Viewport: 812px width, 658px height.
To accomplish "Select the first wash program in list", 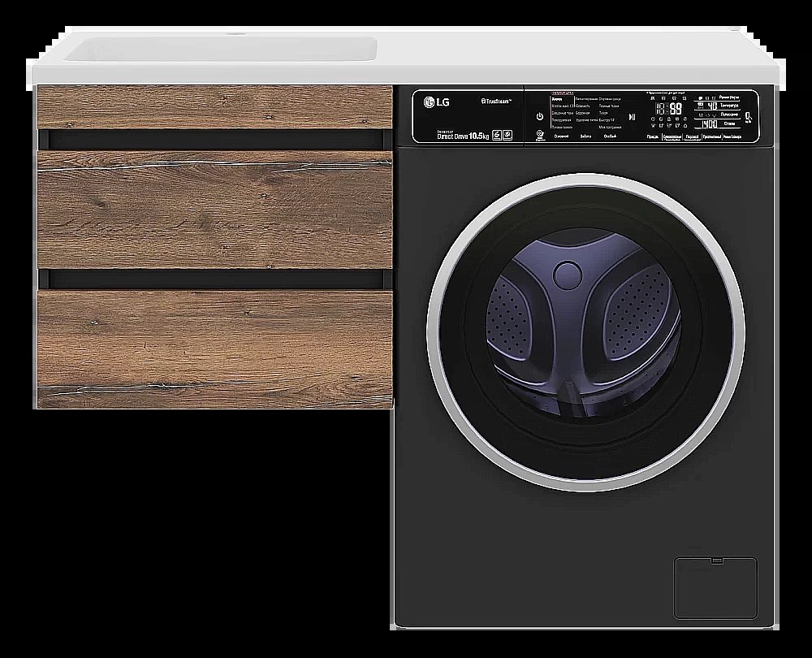I will coord(557,98).
